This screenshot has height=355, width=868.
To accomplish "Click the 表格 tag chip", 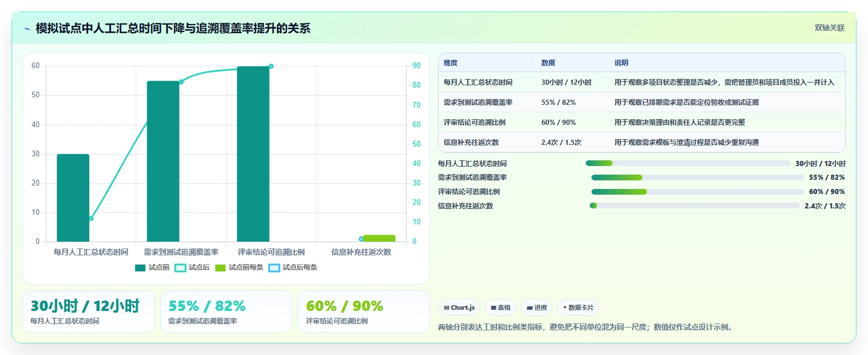I will click(500, 307).
